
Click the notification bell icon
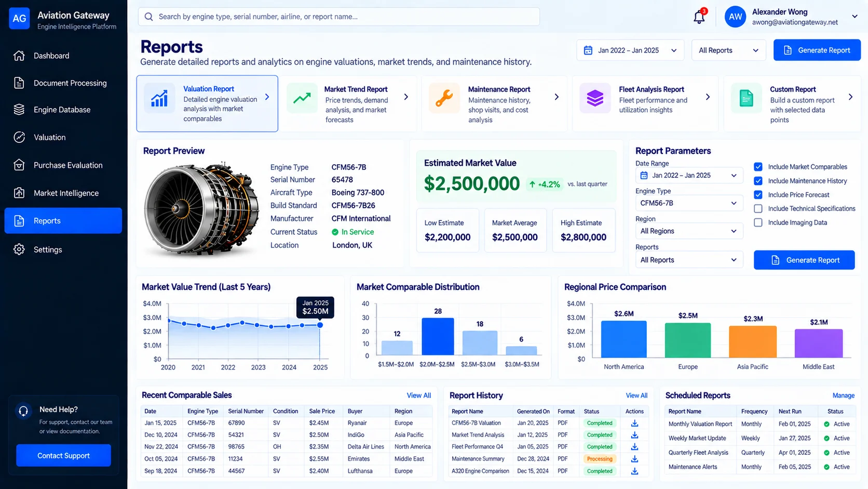click(699, 17)
